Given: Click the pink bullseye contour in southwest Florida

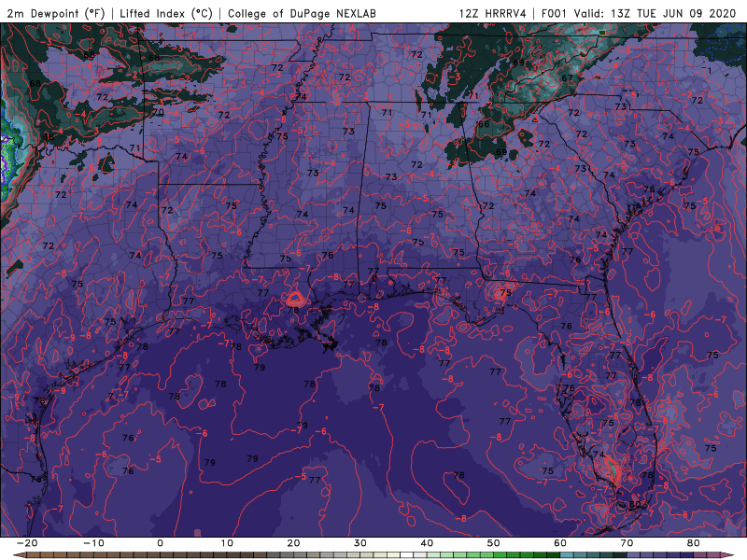Looking at the screenshot, I should pyautogui.click(x=612, y=470).
